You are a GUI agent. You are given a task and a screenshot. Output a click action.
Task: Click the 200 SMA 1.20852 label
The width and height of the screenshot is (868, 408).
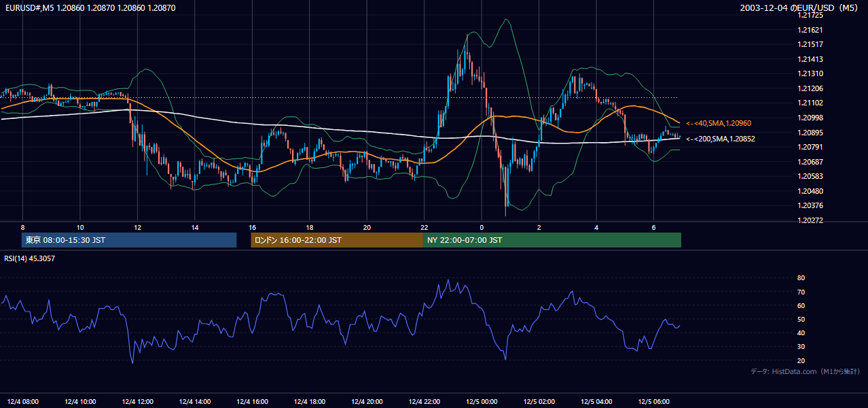[x=721, y=139]
